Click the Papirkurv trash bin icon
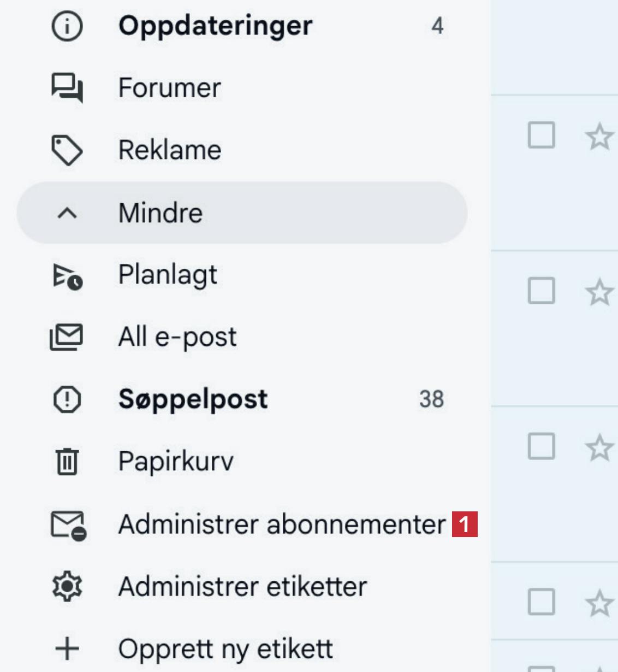 click(x=67, y=461)
